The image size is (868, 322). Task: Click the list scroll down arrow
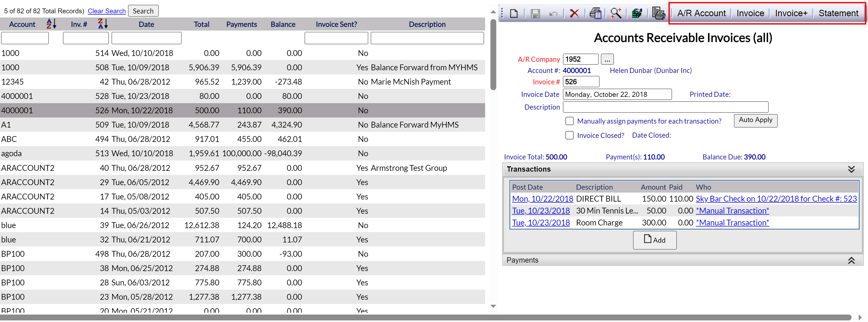click(493, 306)
